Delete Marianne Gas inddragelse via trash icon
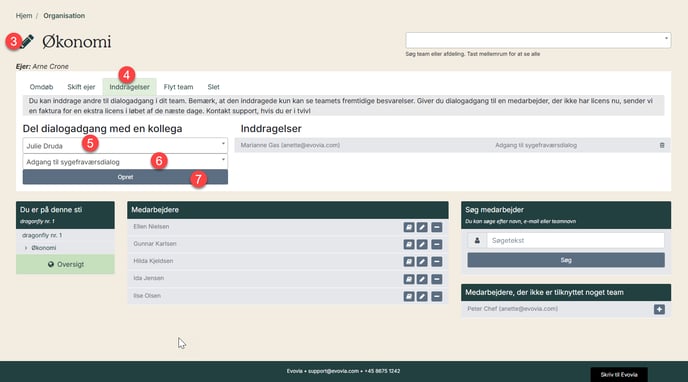Image resolution: width=688 pixels, height=382 pixels. pyautogui.click(x=662, y=145)
